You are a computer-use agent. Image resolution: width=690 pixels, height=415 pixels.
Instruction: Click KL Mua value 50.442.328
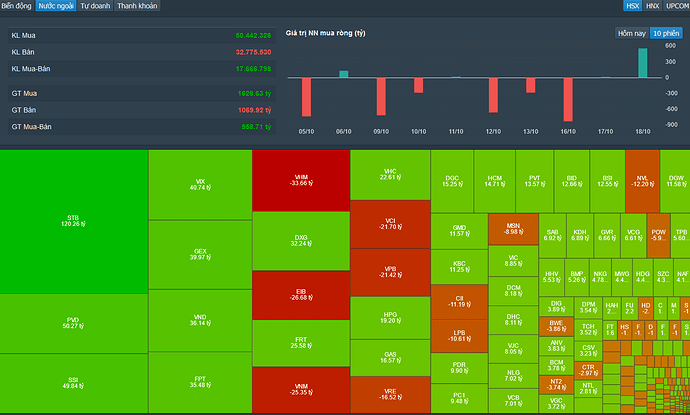pos(253,36)
